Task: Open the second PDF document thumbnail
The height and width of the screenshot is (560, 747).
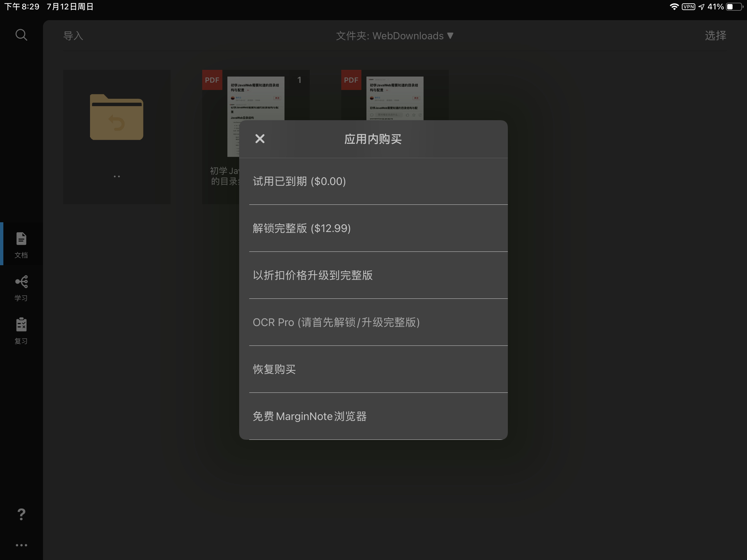Action: [x=395, y=98]
